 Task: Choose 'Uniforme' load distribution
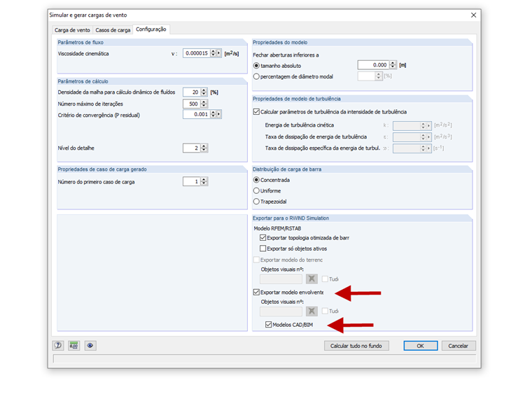pos(256,190)
